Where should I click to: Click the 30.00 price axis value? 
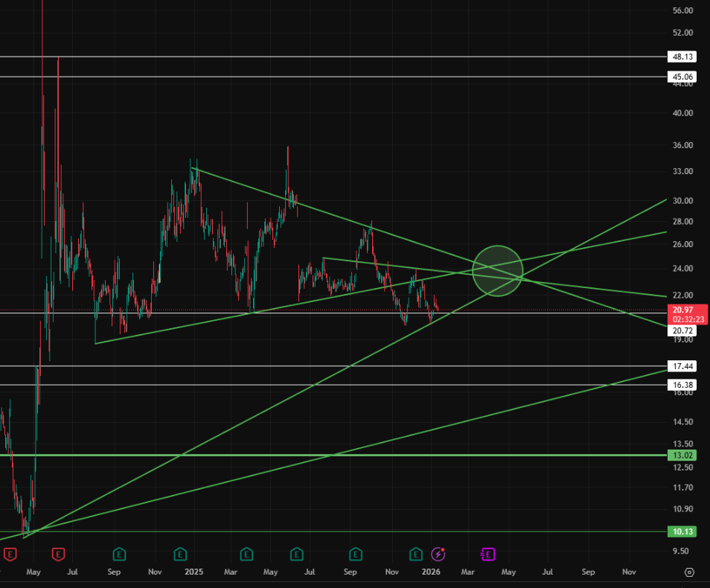(682, 201)
